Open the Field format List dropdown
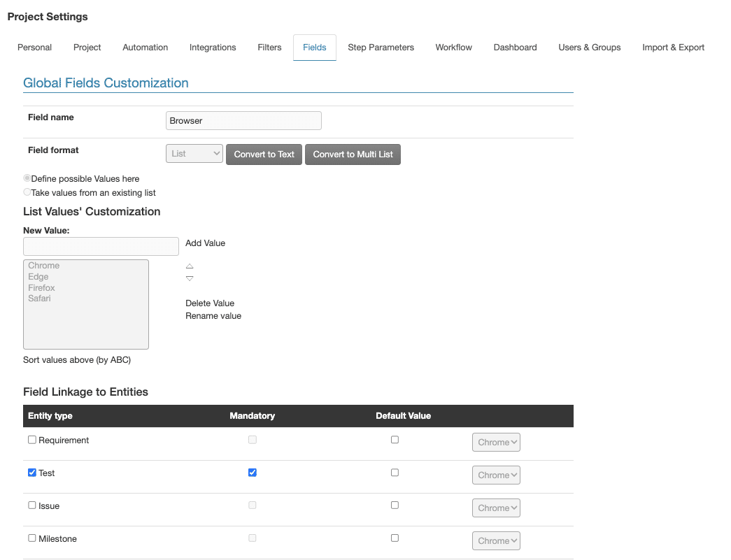Viewport: 731px width, 560px height. tap(194, 154)
